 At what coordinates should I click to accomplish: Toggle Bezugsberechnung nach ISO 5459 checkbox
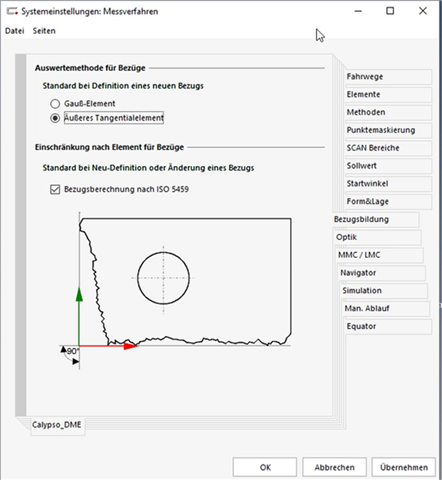click(55, 189)
